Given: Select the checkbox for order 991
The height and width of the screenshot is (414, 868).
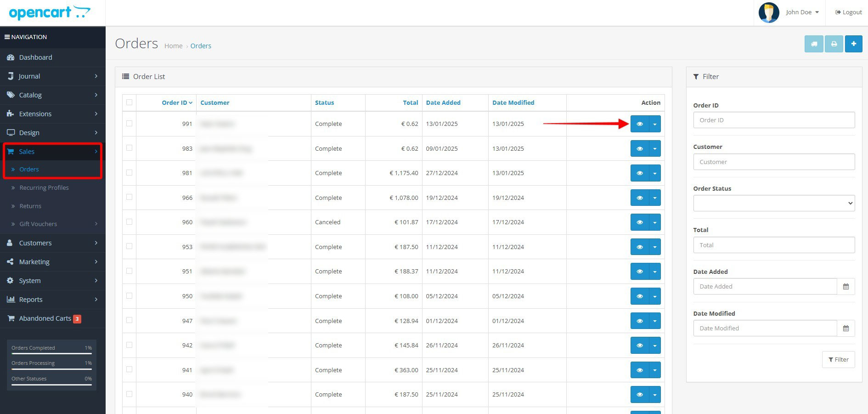Looking at the screenshot, I should click(129, 123).
